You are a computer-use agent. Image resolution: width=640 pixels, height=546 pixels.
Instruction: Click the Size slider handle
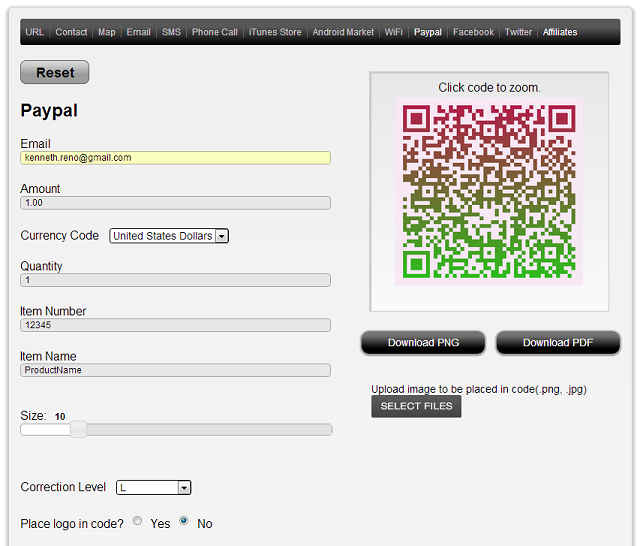(78, 429)
